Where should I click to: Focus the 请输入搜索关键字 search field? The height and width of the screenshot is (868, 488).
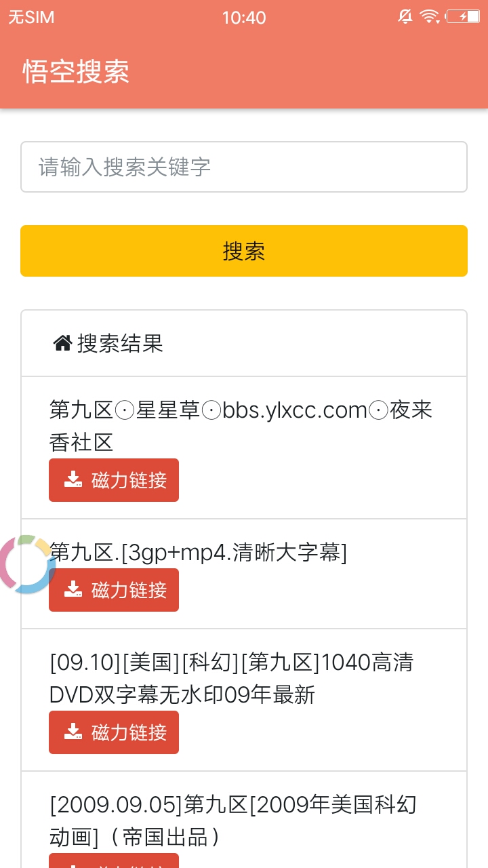244,167
